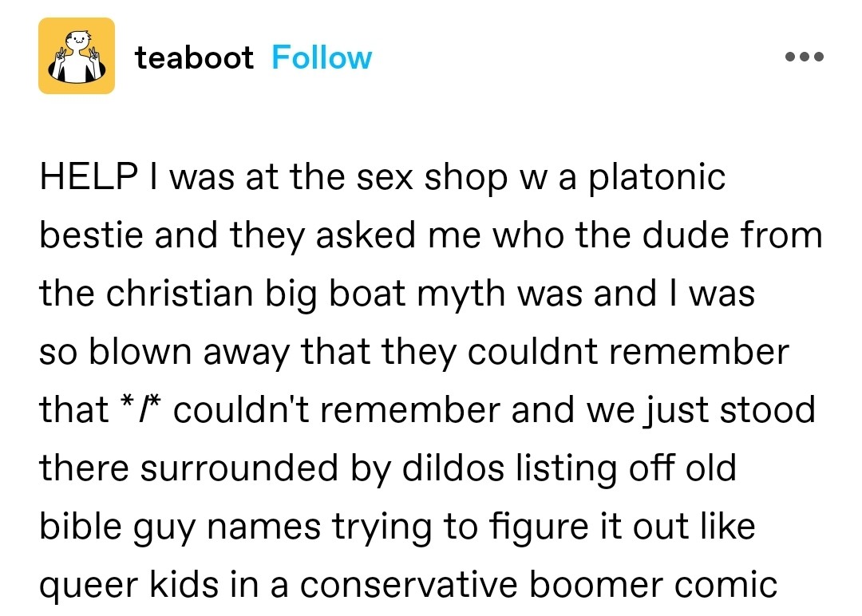Open the three-dot post options menu
862x616 pixels.
tap(804, 57)
